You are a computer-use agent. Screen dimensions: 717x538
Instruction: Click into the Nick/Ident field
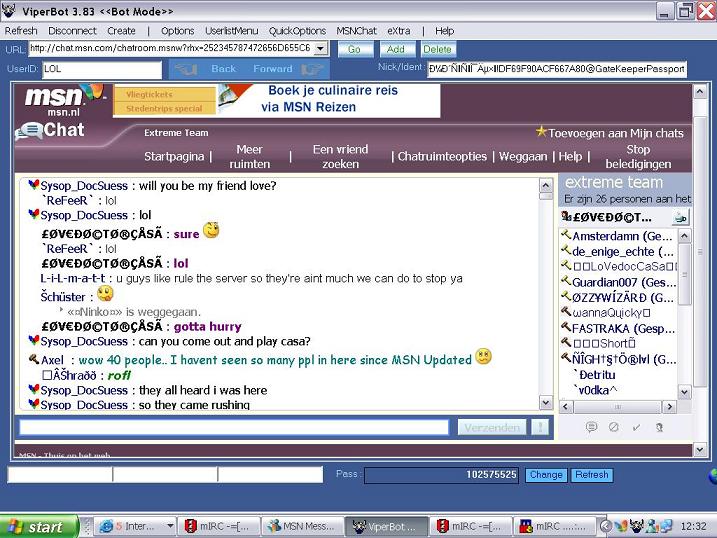[x=556, y=69]
